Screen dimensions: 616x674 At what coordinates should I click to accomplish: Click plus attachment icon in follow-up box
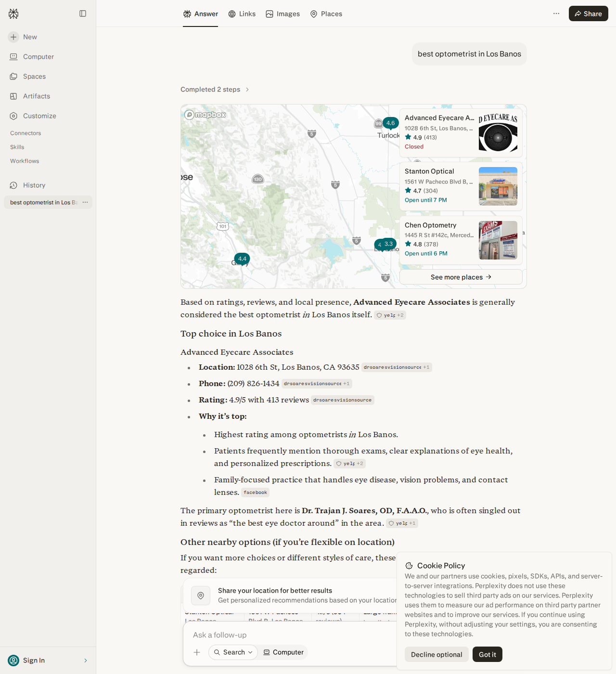(x=197, y=652)
